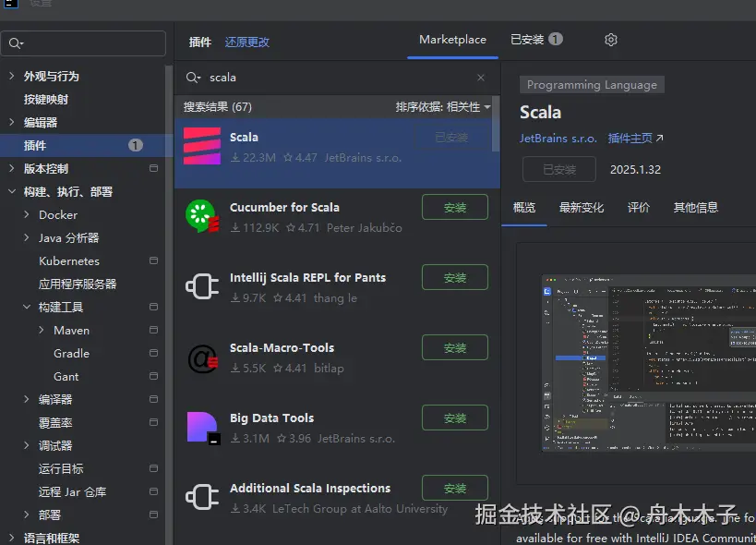Click the 还原更改 link
The height and width of the screenshot is (545, 756).
[x=246, y=42]
